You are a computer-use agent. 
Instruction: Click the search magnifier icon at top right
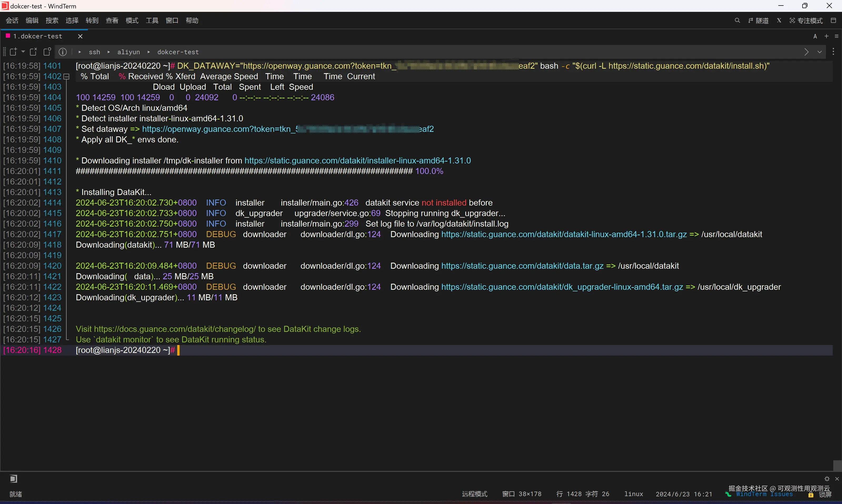point(737,20)
